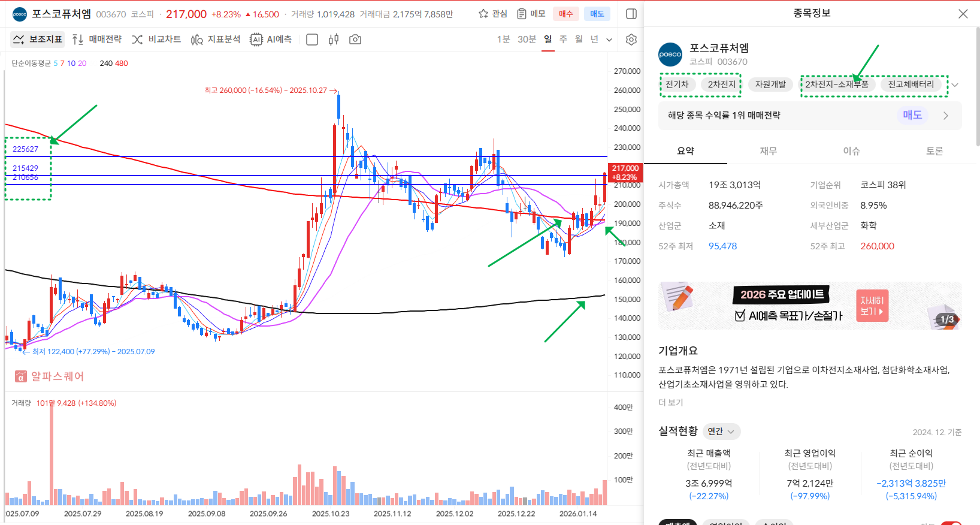980x525 pixels.
Task: Click the 2차전지 theme tag
Action: click(x=722, y=85)
